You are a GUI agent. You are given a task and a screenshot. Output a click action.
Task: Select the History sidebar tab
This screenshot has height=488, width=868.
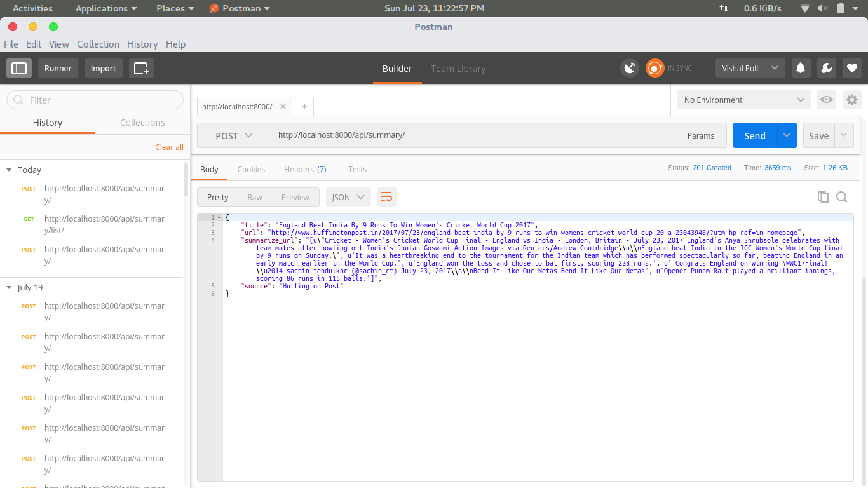pyautogui.click(x=48, y=123)
